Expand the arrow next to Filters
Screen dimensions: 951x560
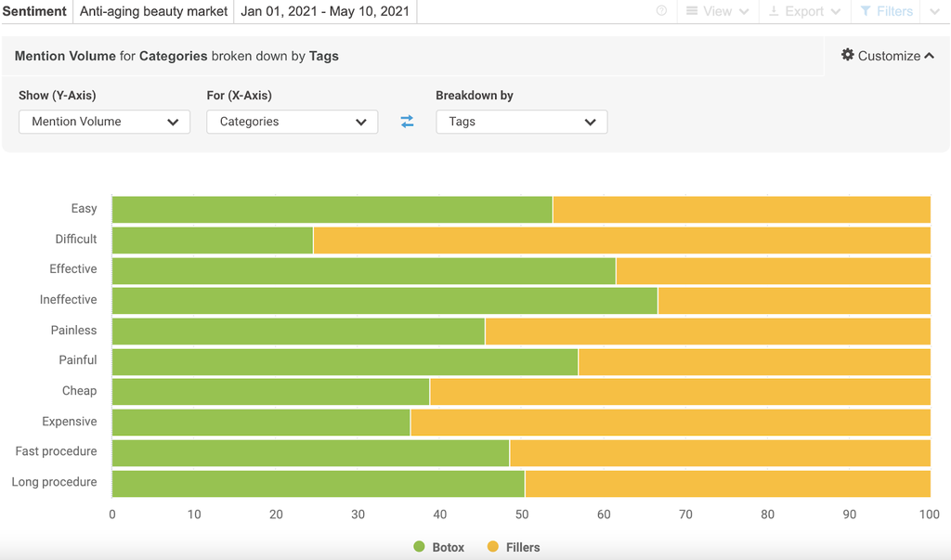pyautogui.click(x=935, y=11)
